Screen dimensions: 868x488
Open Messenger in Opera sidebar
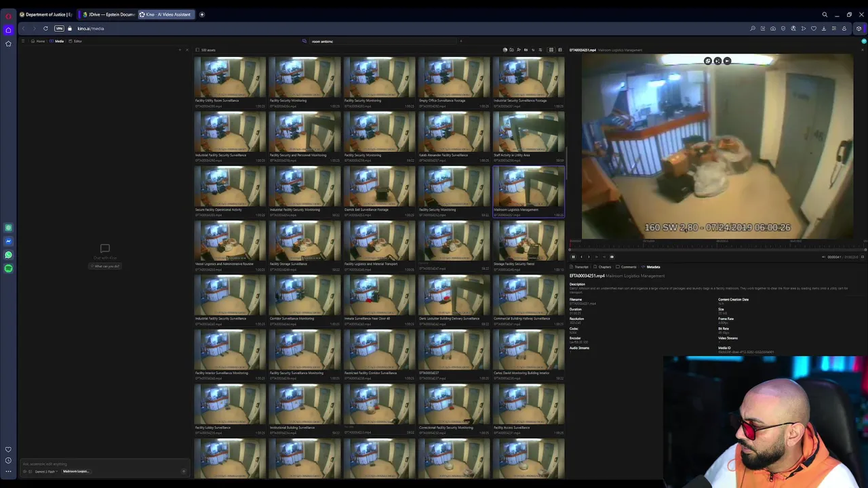click(8, 241)
